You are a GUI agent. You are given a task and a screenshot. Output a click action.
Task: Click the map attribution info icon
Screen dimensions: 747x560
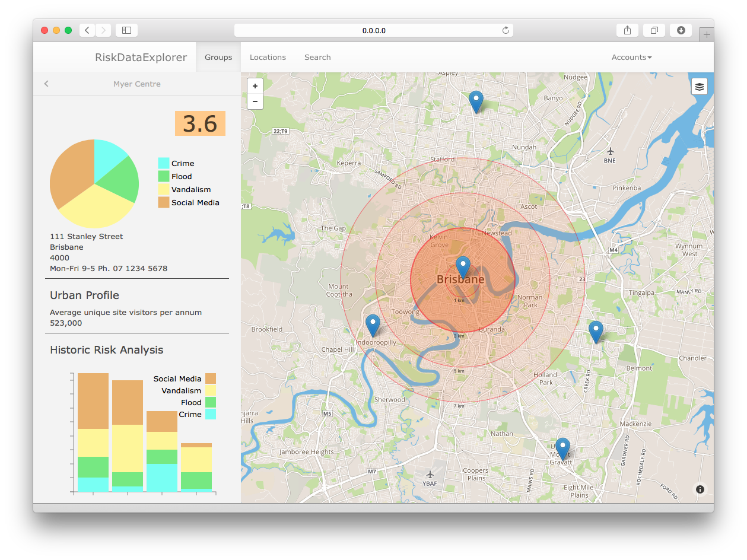[x=700, y=489]
